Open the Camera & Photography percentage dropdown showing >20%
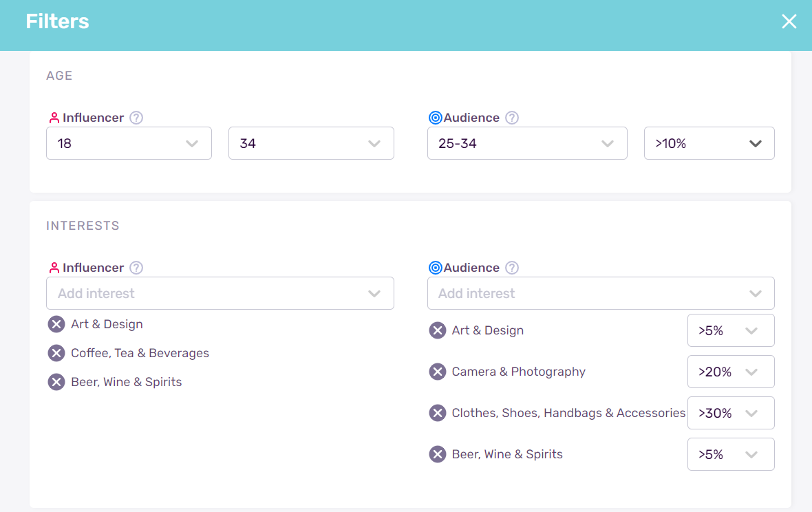 click(731, 372)
